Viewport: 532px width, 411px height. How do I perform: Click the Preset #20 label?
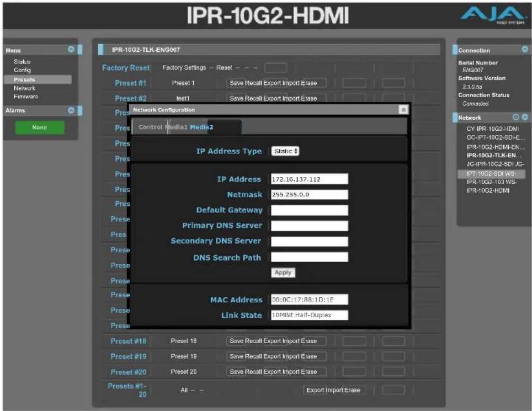[x=129, y=372]
